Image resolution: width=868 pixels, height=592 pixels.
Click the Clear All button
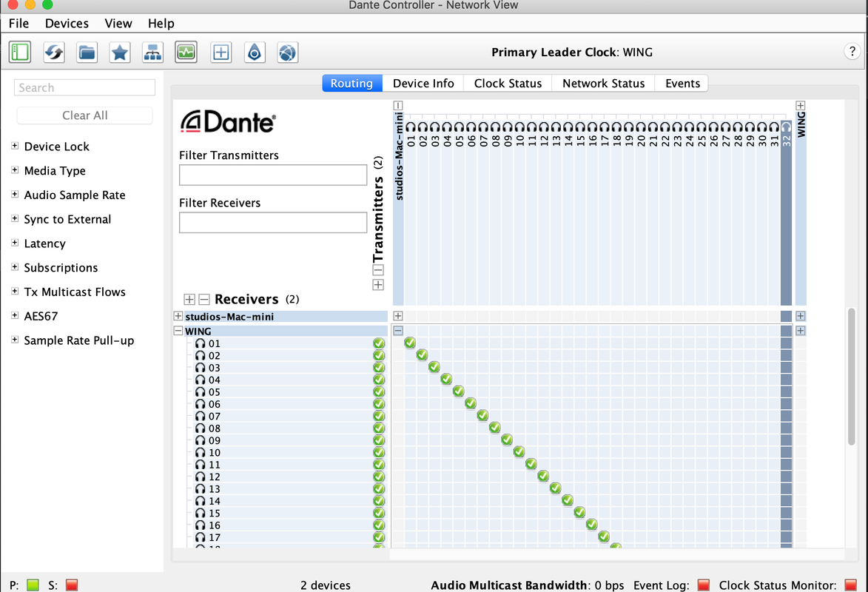[84, 115]
